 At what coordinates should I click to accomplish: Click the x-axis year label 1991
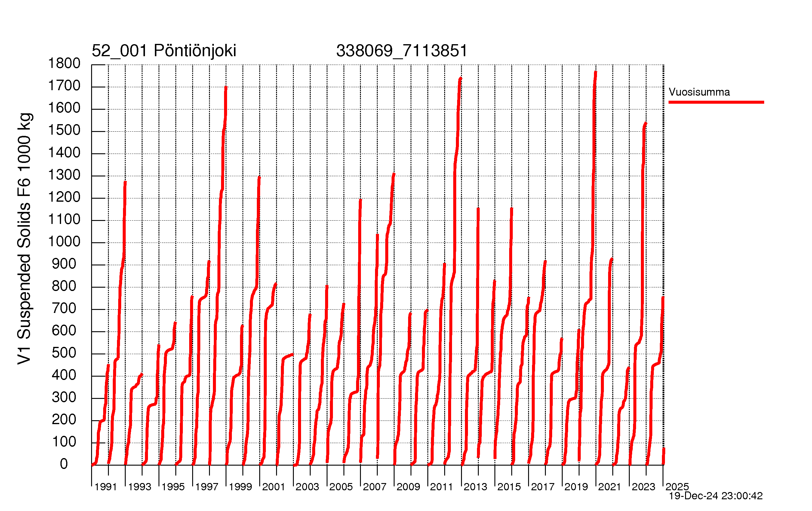[106, 487]
